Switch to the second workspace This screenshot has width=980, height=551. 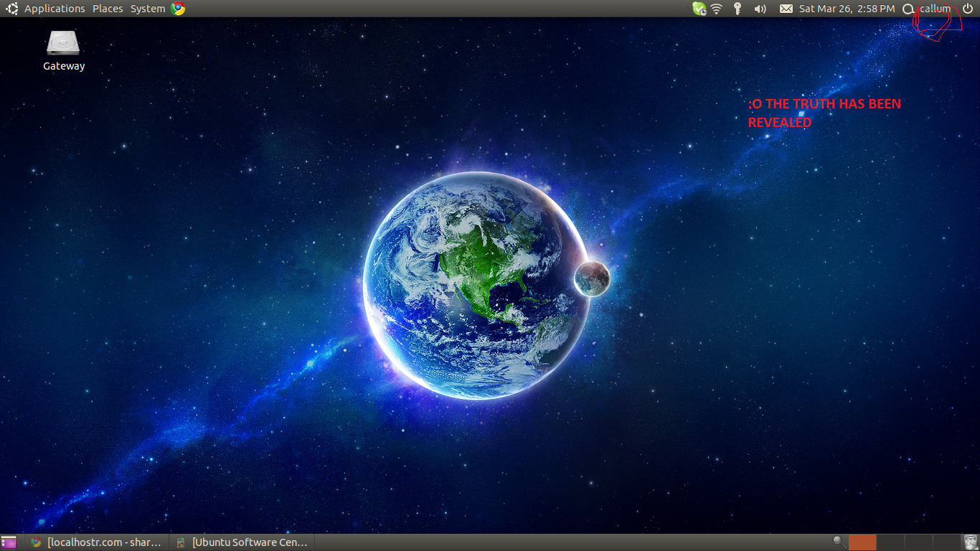point(890,542)
